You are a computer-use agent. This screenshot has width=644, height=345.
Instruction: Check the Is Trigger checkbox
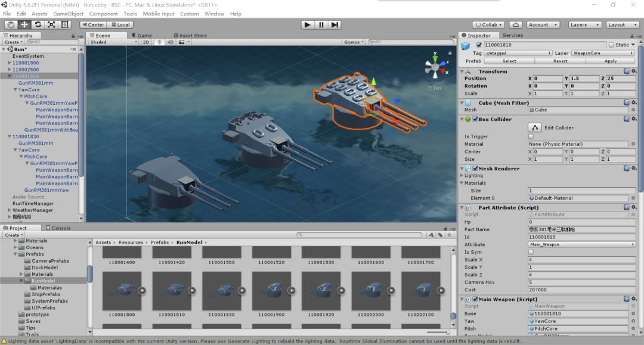[531, 136]
